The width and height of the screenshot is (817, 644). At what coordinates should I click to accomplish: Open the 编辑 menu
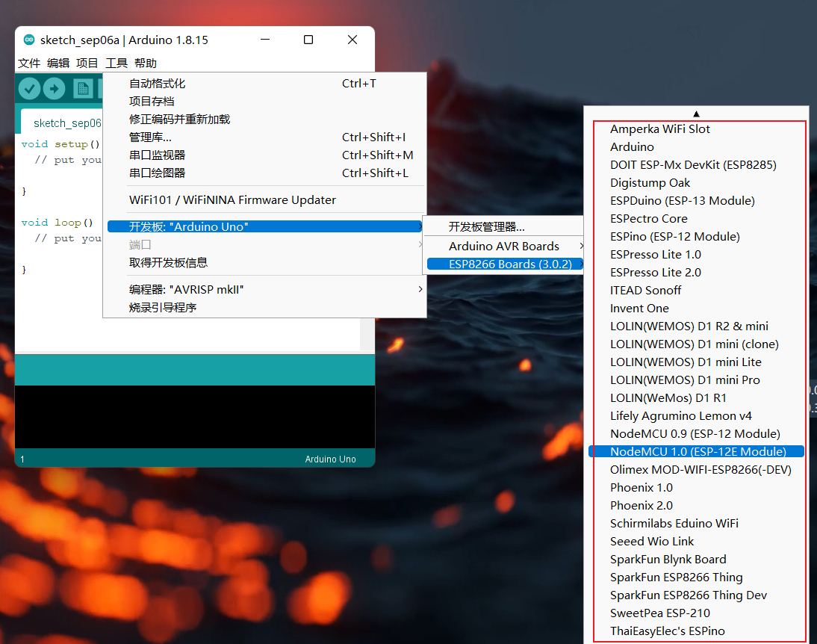[x=58, y=63]
